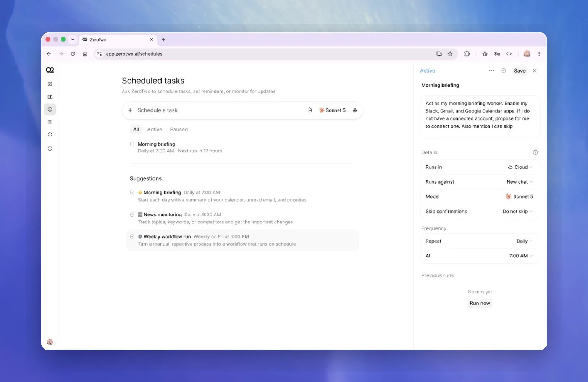This screenshot has width=588, height=382.
Task: Select the Paused filter tab
Action: (179, 129)
